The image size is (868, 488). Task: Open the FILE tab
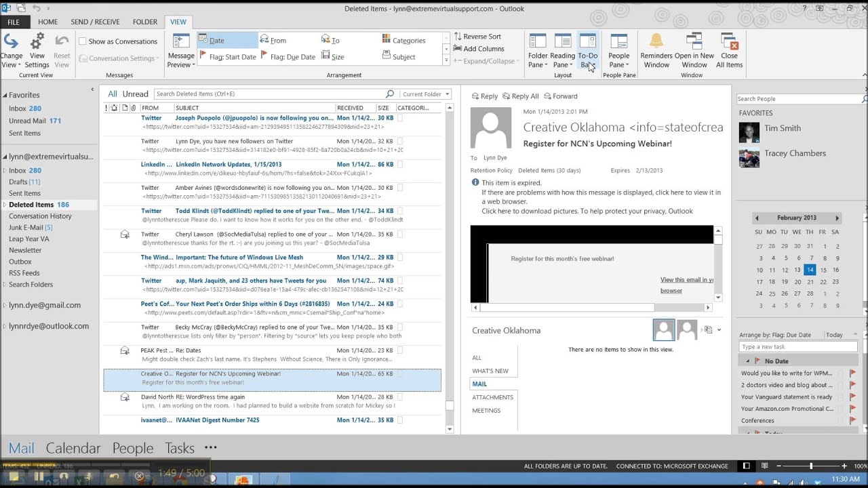point(14,22)
